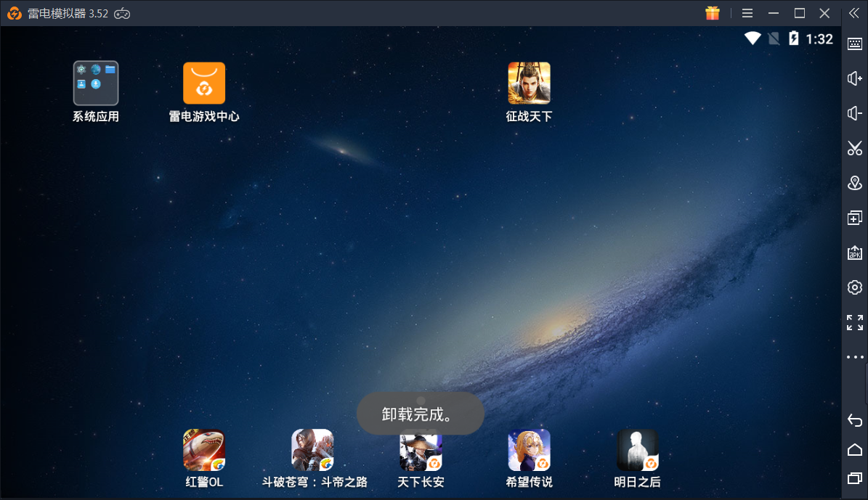Minimize the emulator window
Screen dimensions: 868x500
pos(774,13)
